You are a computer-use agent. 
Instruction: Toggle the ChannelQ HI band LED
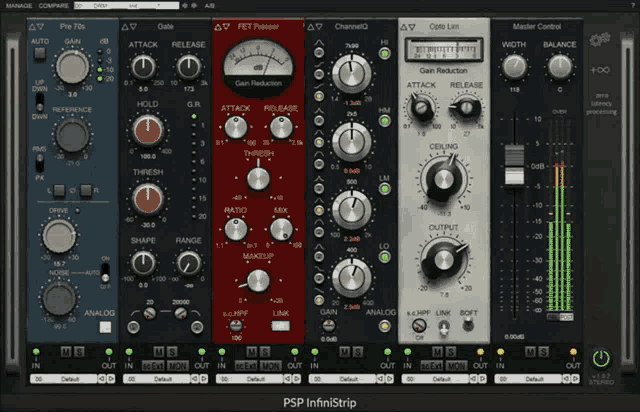pyautogui.click(x=384, y=53)
